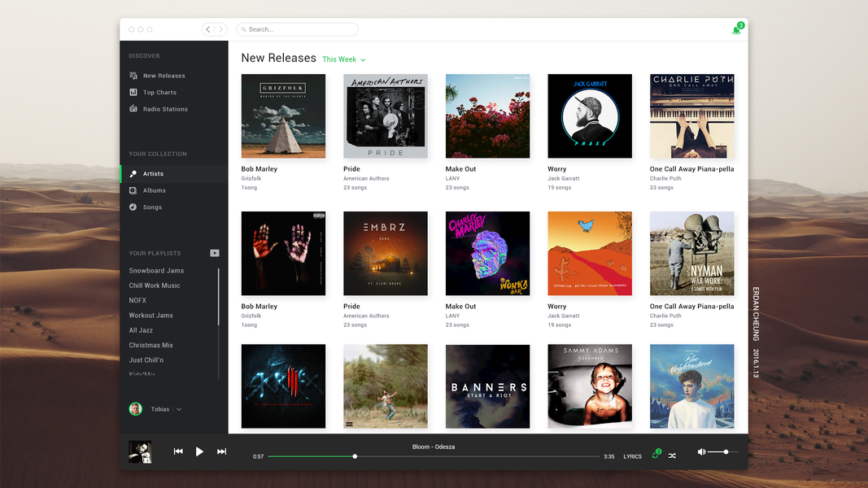Click the Tobias username label
This screenshot has width=868, height=488.
coord(160,409)
